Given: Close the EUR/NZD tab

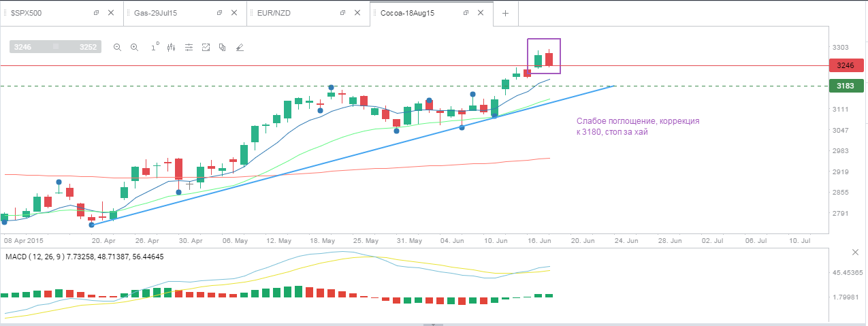Looking at the screenshot, I should pyautogui.click(x=357, y=13).
